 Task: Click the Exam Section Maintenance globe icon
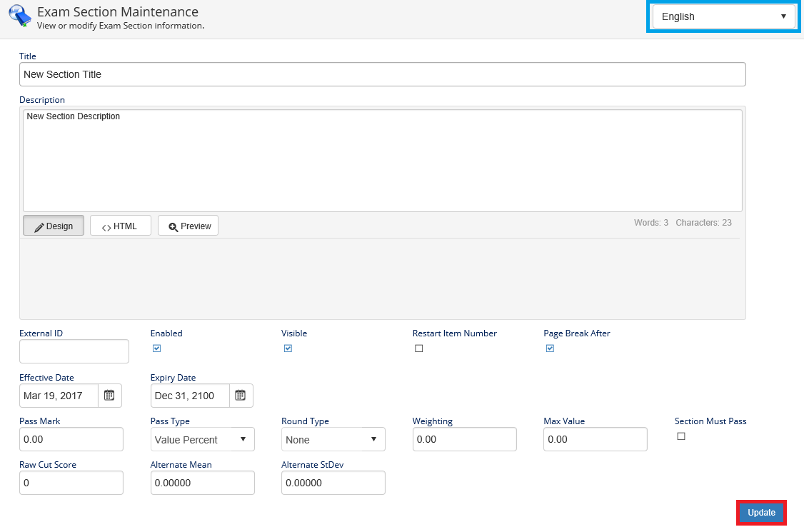[19, 16]
